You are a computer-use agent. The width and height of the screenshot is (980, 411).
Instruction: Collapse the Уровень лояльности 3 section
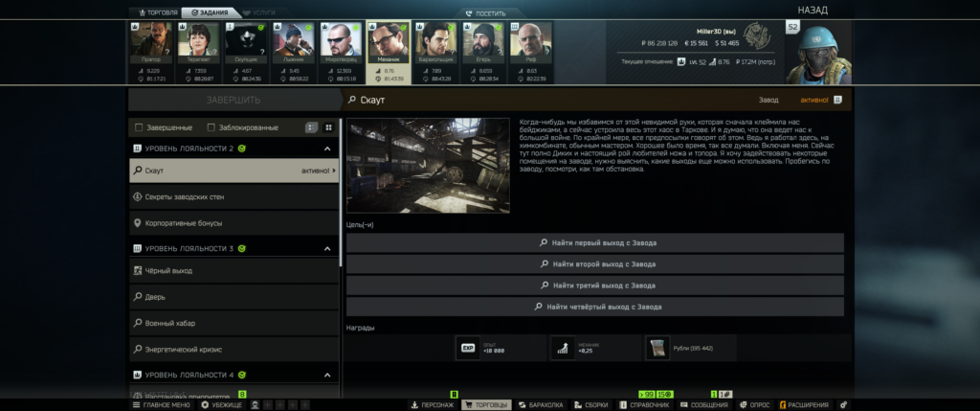(327, 249)
